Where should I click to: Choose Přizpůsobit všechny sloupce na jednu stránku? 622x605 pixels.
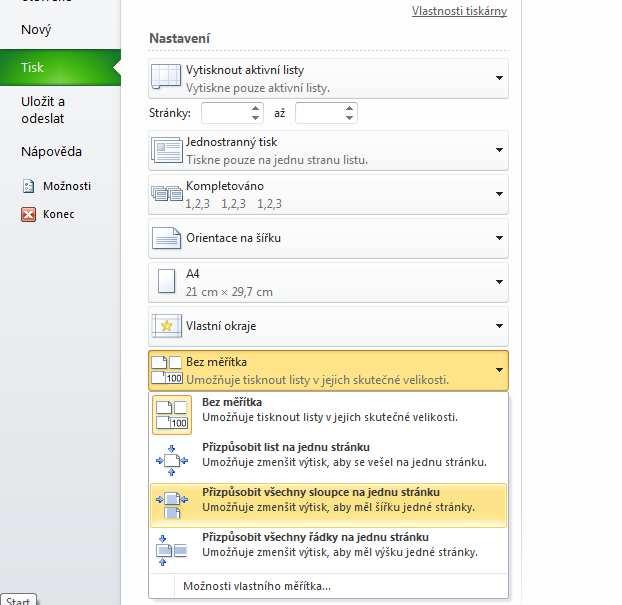pos(328,505)
